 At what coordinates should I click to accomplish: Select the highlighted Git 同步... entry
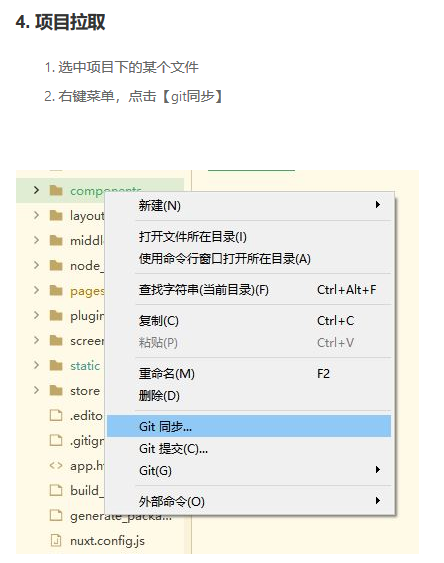[249, 426]
